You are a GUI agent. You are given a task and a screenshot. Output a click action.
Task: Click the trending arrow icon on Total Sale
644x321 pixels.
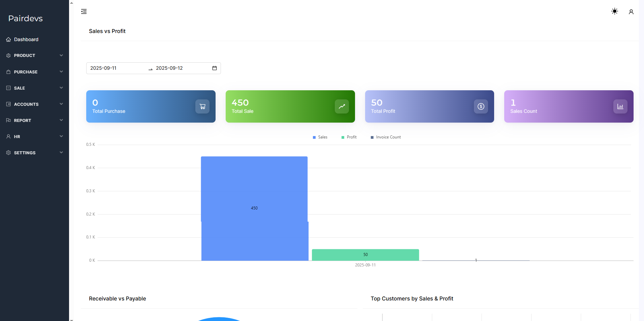[x=342, y=106]
